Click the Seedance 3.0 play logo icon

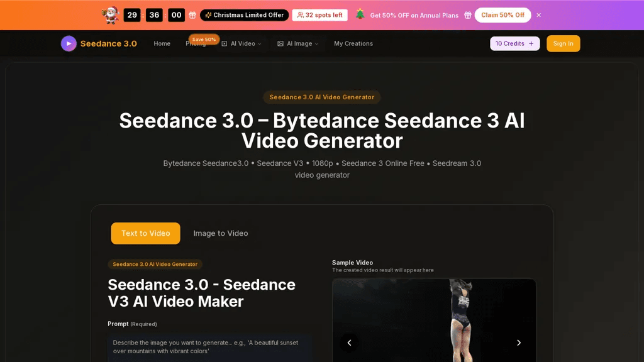coord(69,43)
